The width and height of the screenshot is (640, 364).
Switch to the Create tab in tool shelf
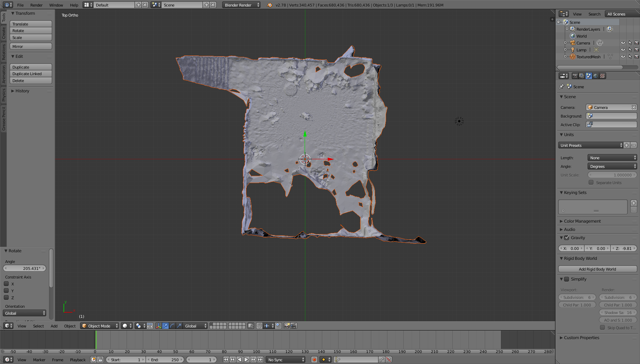point(3,33)
